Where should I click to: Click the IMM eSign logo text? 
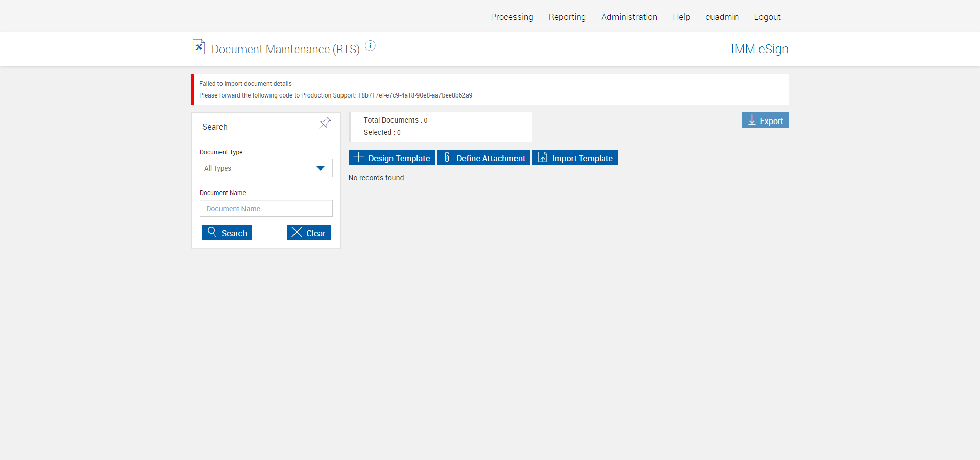[759, 49]
